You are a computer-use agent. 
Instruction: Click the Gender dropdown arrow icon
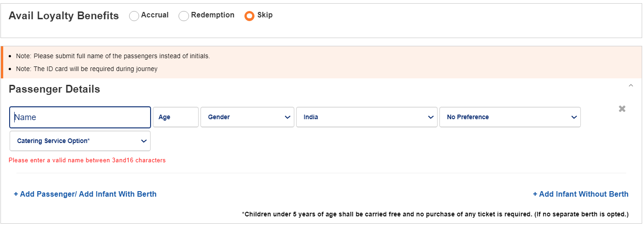click(287, 117)
